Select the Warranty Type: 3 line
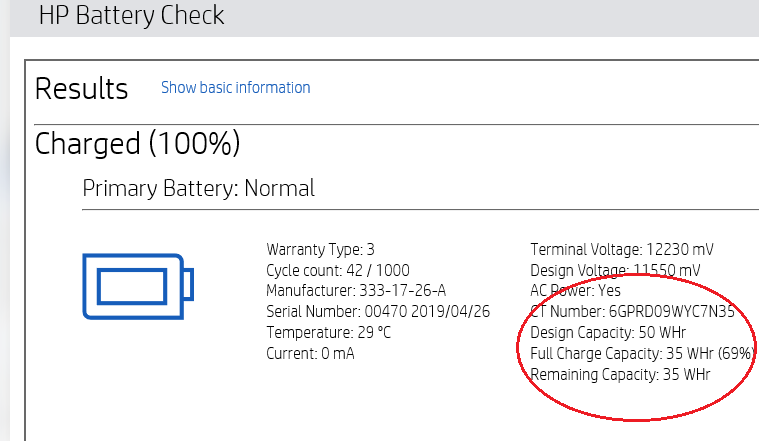The image size is (759, 441). point(320,249)
